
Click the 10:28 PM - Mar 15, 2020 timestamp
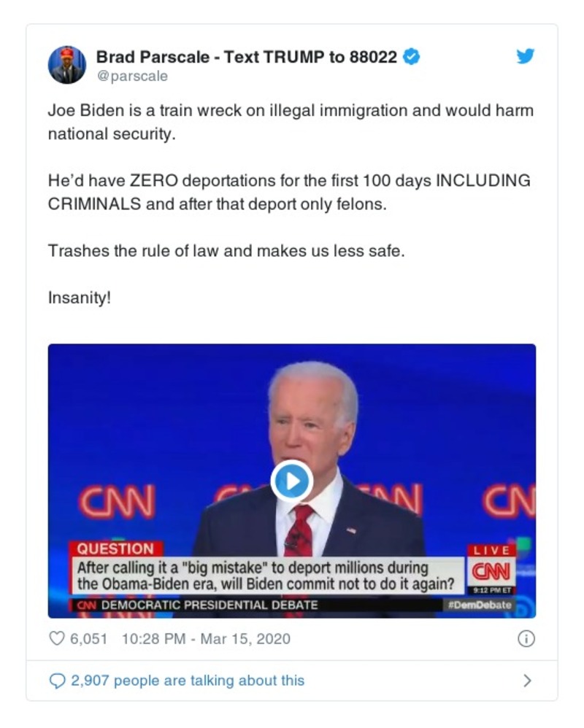(206, 639)
